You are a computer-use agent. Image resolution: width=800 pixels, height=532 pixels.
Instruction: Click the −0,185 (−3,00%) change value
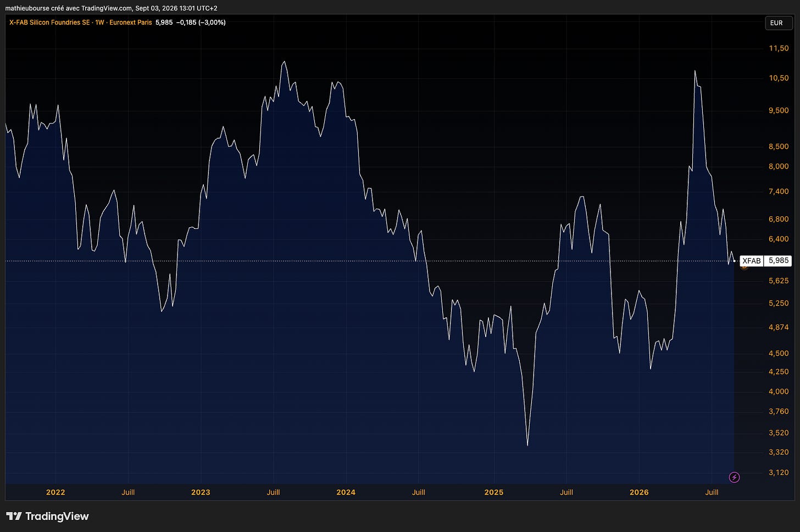(x=201, y=23)
